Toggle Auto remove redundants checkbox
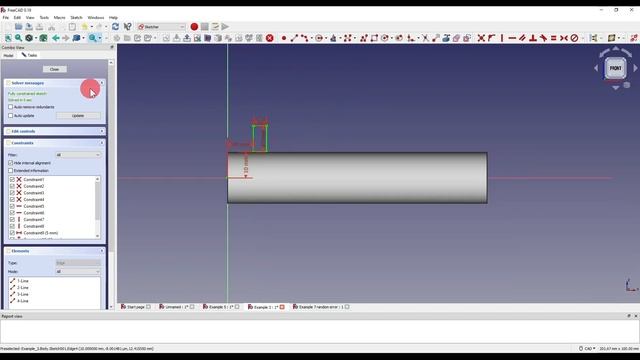This screenshot has height=360, width=640. pyautogui.click(x=11, y=107)
